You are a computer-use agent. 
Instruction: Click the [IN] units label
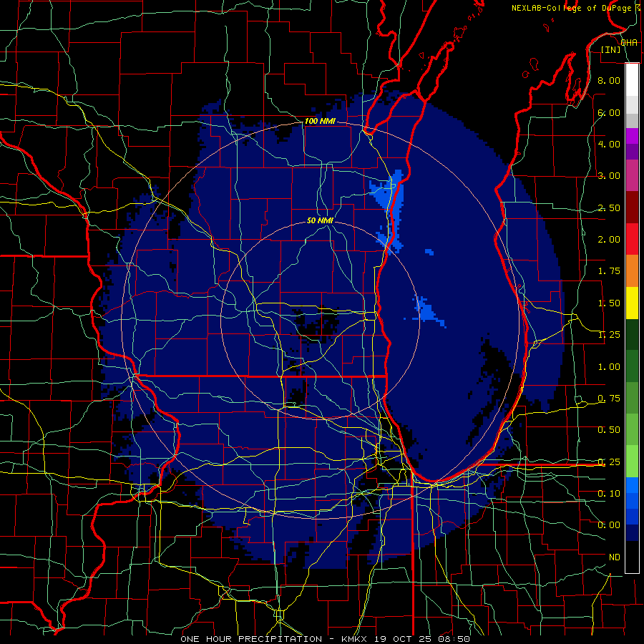click(x=611, y=49)
